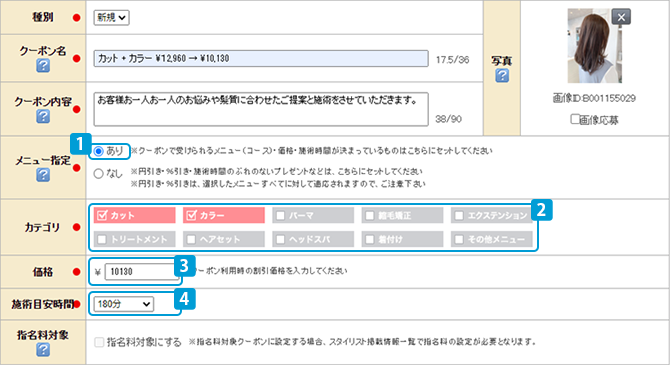Click the 38/90 character counter
The image size is (670, 365).
coord(448,119)
